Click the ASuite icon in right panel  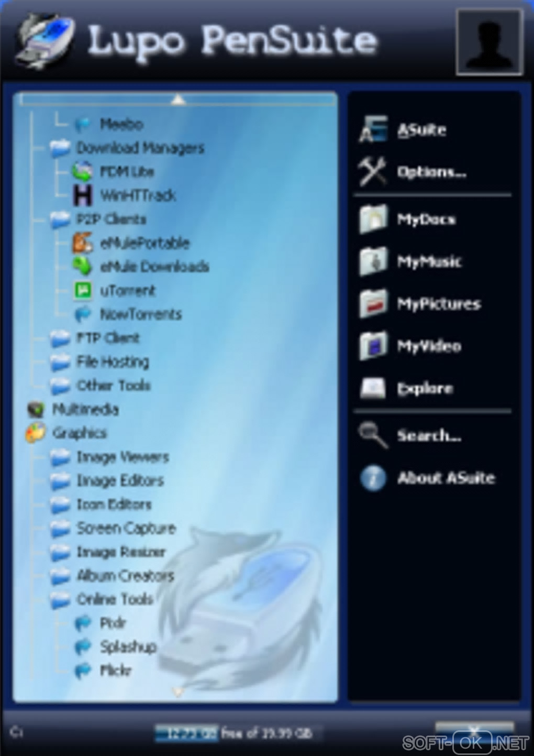(373, 129)
